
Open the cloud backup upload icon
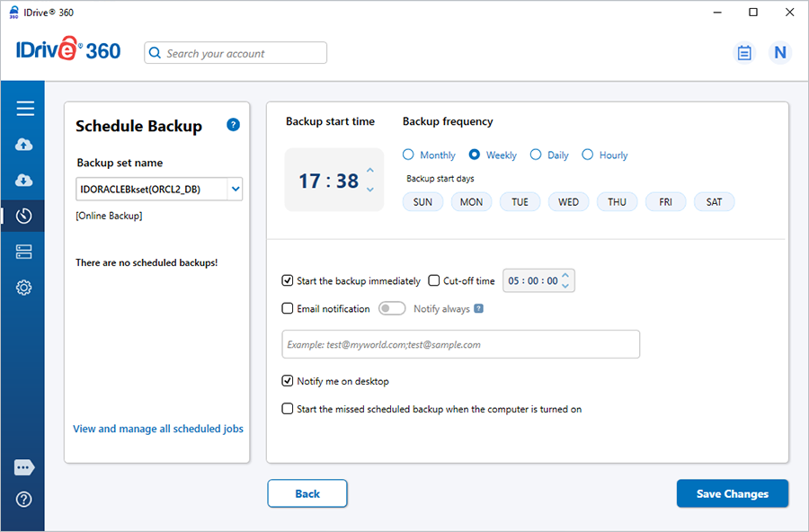24,145
